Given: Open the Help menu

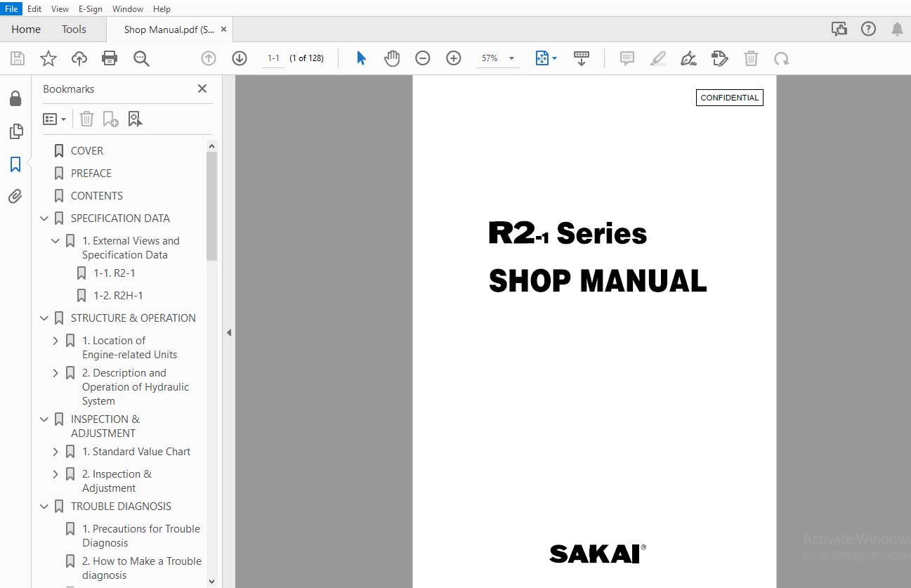Looking at the screenshot, I should (x=162, y=8).
